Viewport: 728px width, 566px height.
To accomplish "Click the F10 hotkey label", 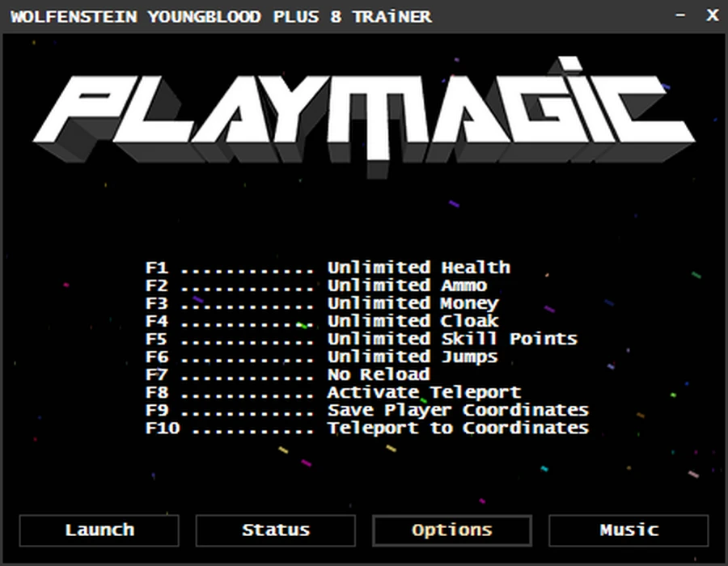I will tap(160, 428).
